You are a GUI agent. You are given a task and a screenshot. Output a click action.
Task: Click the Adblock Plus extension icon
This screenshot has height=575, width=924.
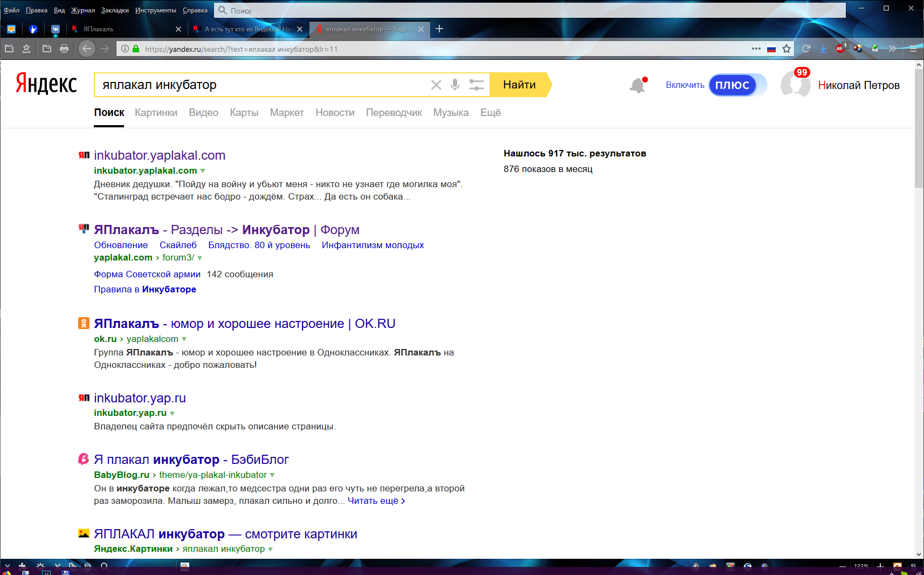(840, 48)
